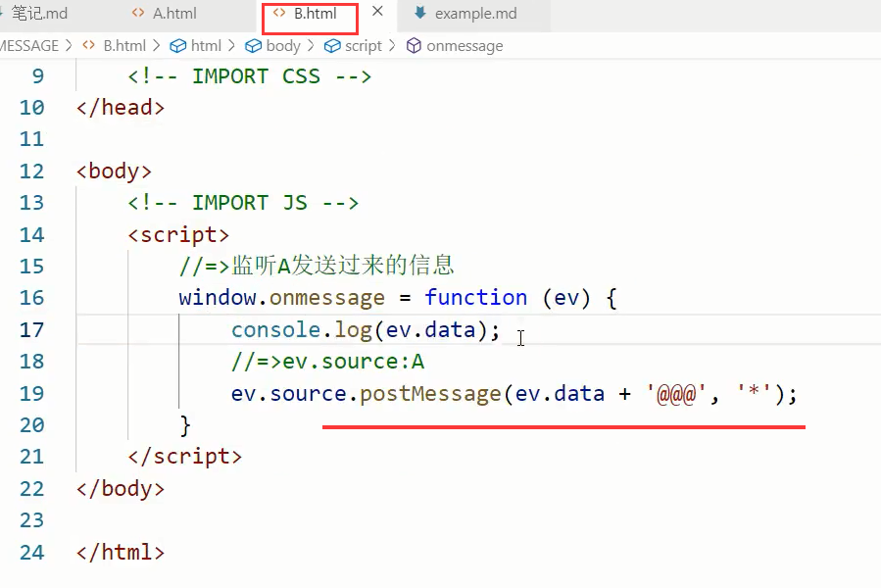
Task: Switch to the example.md tab
Action: 475,14
